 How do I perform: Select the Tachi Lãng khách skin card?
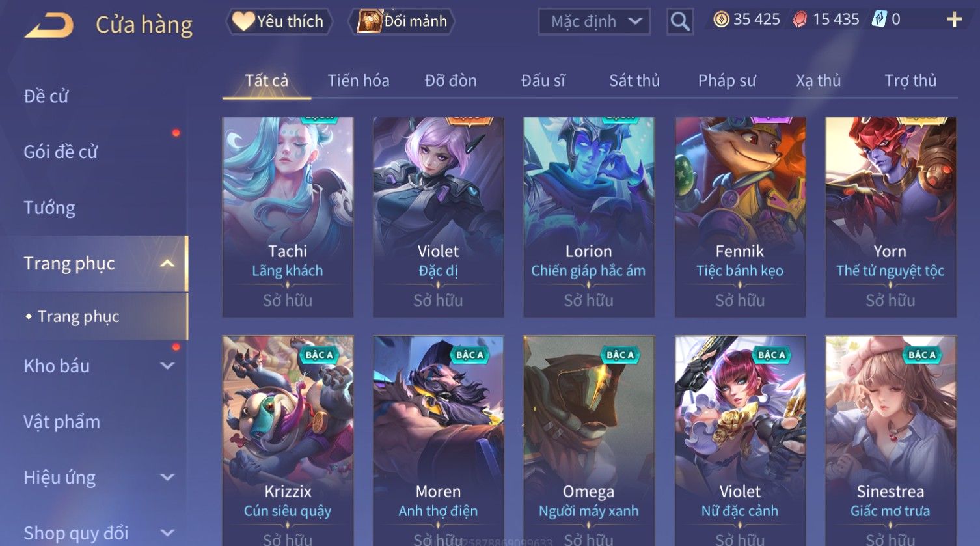click(288, 217)
